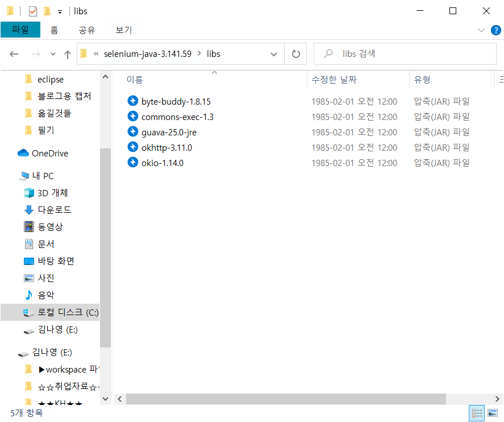The height and width of the screenshot is (422, 504).
Task: Open selenium-java-3.141.59 breadcrumb subfolder arrow
Action: (199, 53)
